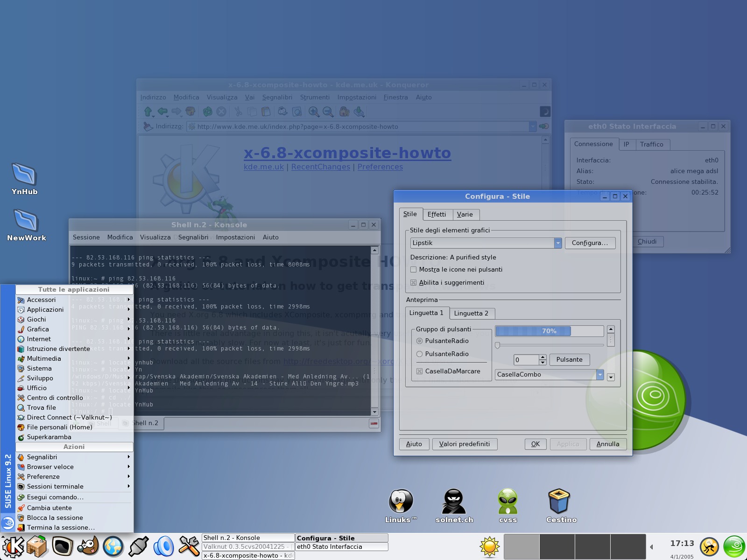Click the OK button in Configura Stile
Image resolution: width=747 pixels, height=560 pixels.
pos(536,444)
